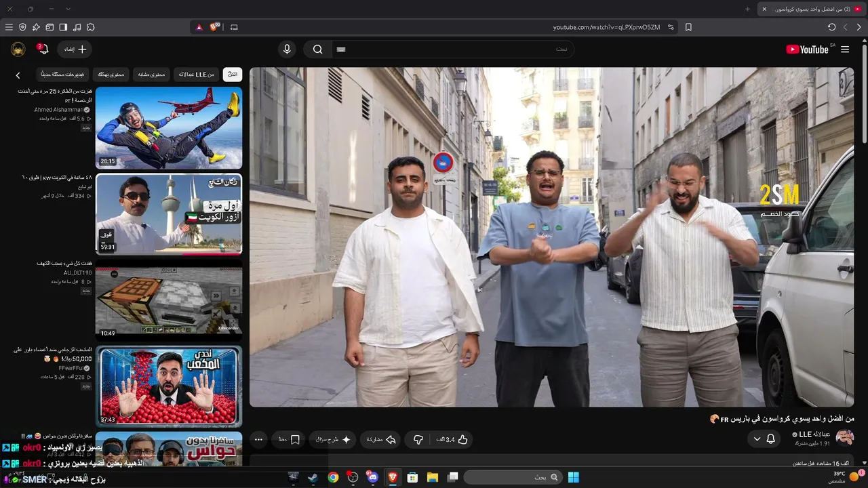Show more filter chips arrow

pyautogui.click(x=18, y=75)
